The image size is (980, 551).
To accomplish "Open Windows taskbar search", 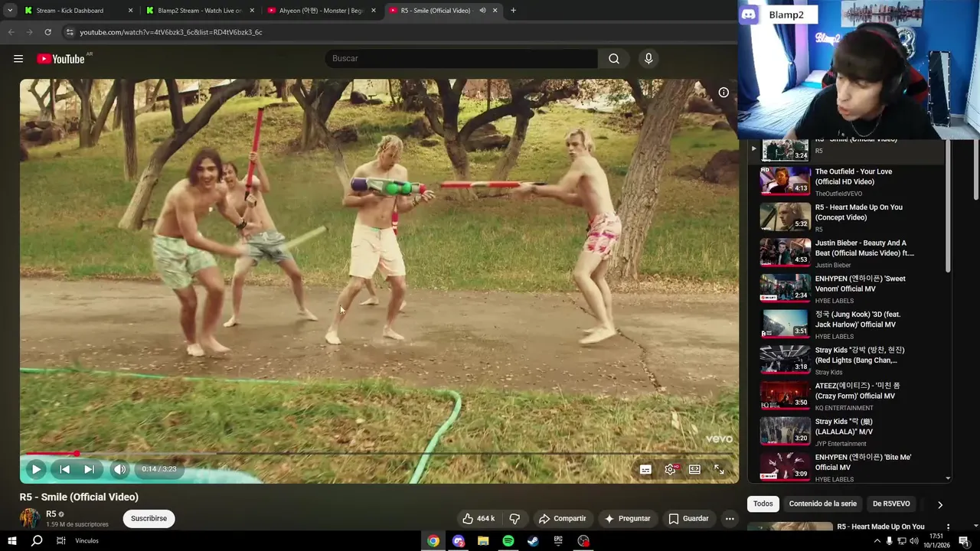I will click(37, 541).
